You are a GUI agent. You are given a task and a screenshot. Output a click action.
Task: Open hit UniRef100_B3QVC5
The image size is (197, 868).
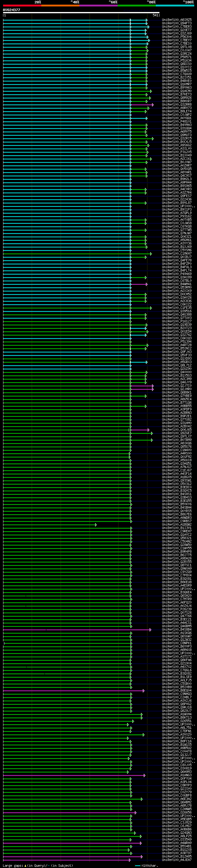(177, 491)
